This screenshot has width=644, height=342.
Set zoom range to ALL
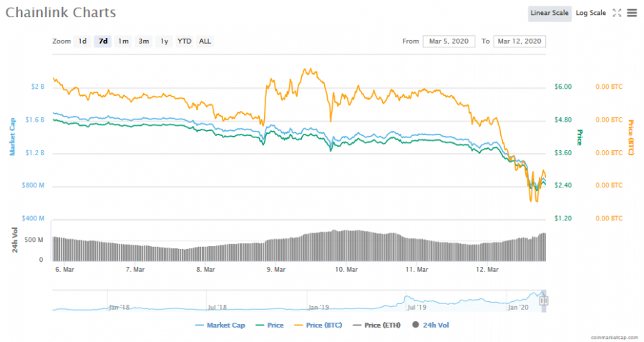click(x=205, y=41)
